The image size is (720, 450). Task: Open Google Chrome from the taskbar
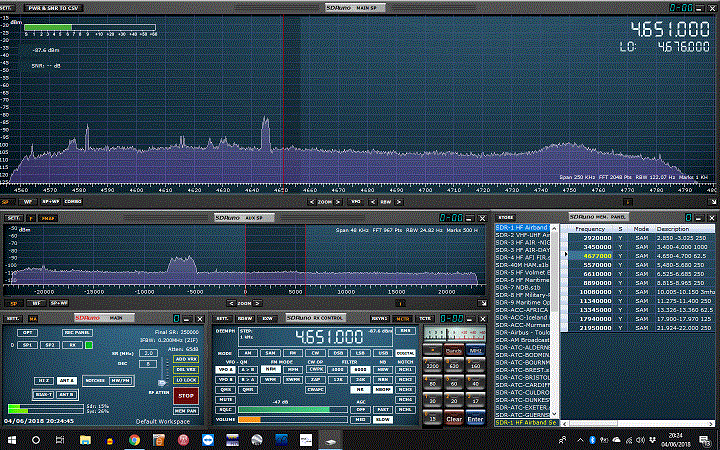pos(134,440)
